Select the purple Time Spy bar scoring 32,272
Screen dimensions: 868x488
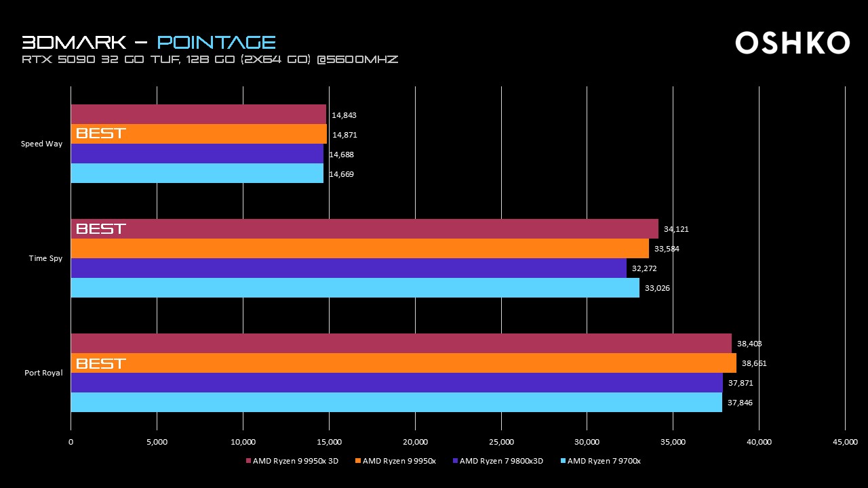[349, 268]
